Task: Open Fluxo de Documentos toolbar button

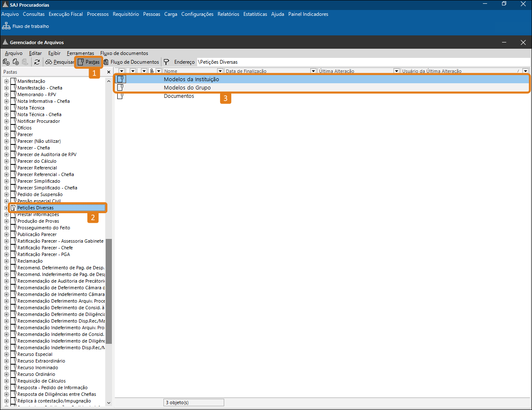Action: (x=131, y=62)
